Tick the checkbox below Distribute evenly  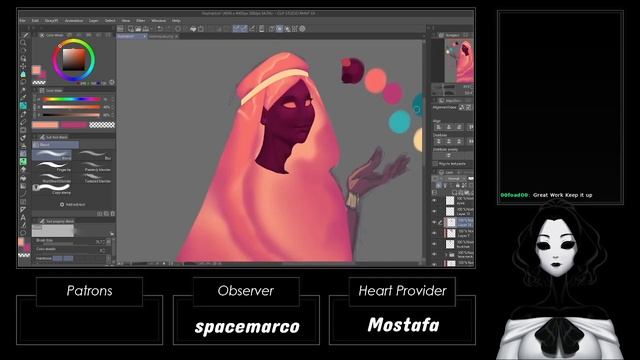435,164
